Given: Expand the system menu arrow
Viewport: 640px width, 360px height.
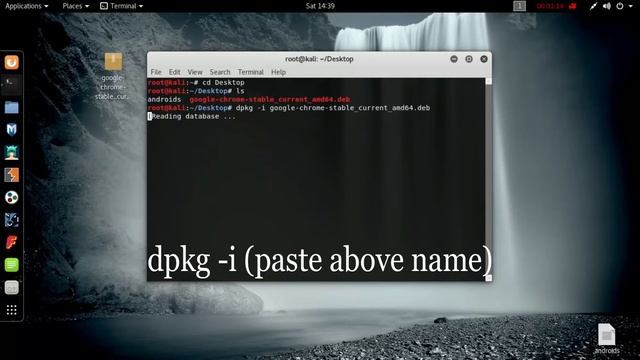Looking at the screenshot, I should click(631, 6).
